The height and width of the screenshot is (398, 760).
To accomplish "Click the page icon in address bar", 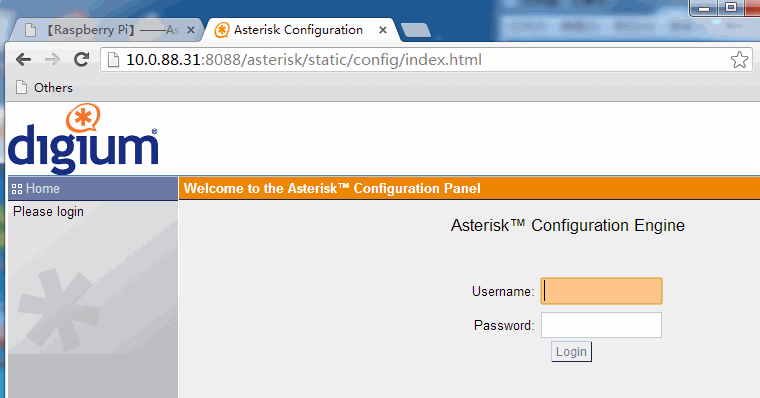I will 113,60.
